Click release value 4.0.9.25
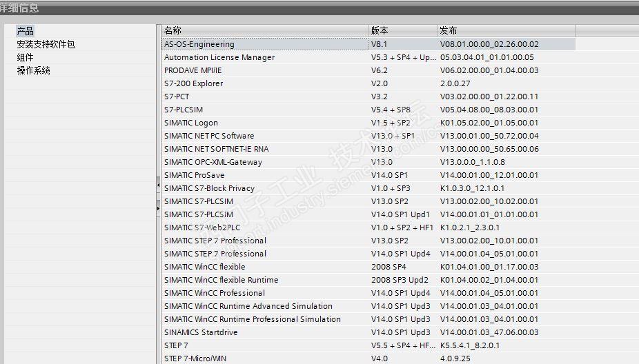The width and height of the screenshot is (639, 364). (x=455, y=358)
